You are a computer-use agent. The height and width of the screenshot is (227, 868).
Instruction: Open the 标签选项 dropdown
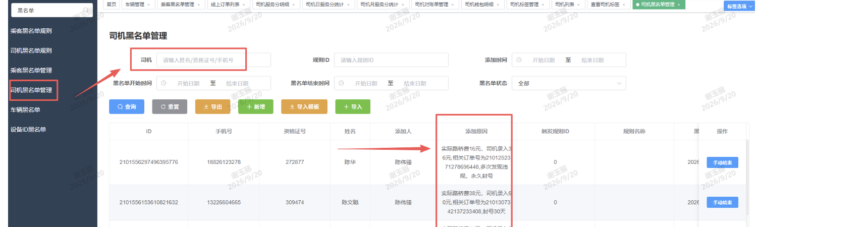(739, 6)
